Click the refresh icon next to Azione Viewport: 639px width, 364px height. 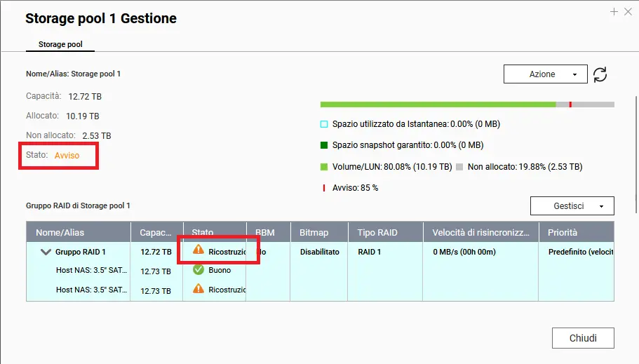(600, 74)
